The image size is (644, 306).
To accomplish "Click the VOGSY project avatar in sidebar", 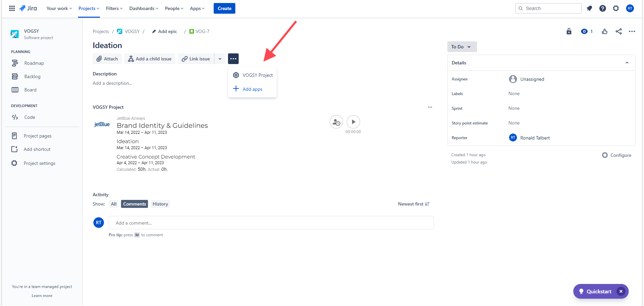I will point(15,34).
